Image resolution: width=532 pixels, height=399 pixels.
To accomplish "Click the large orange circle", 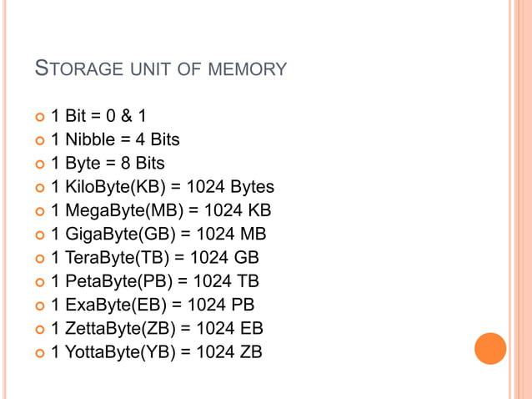I will point(490,348).
